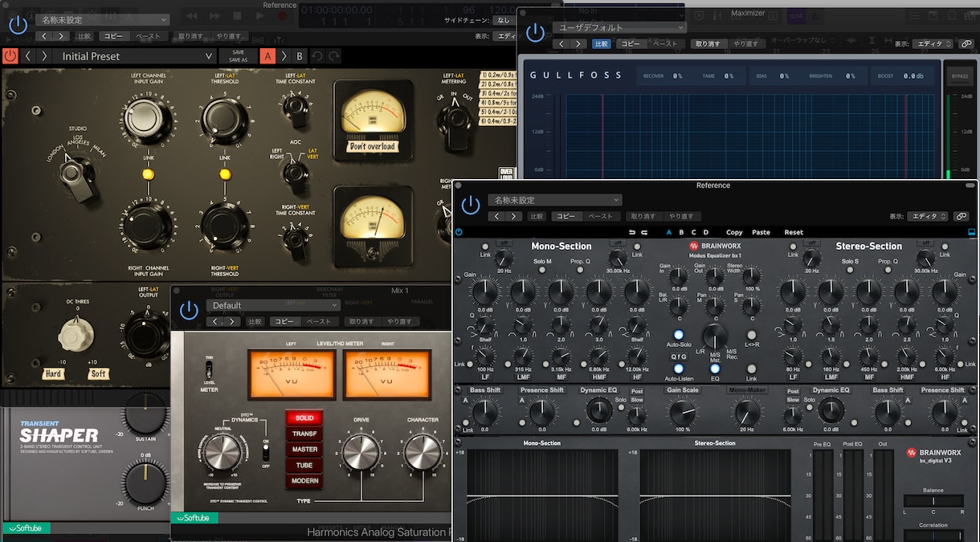980x542 pixels.
Task: Toggle the Auto-Listen button in the Brainworx EQ
Action: point(679,369)
